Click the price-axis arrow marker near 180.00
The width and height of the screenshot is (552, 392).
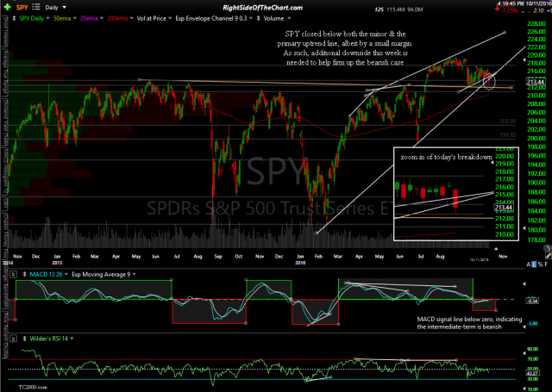pos(524,228)
